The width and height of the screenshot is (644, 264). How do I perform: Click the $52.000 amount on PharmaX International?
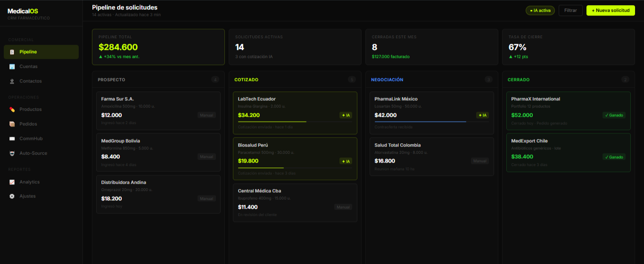tap(522, 115)
